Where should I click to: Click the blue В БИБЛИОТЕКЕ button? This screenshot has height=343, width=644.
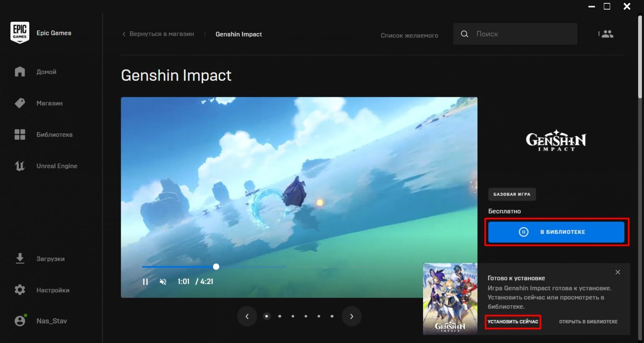(557, 231)
